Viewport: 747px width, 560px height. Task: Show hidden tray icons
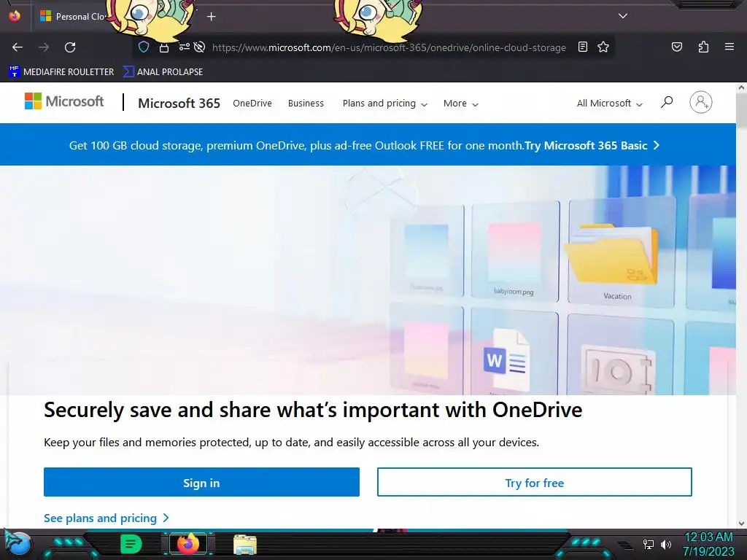point(624,545)
